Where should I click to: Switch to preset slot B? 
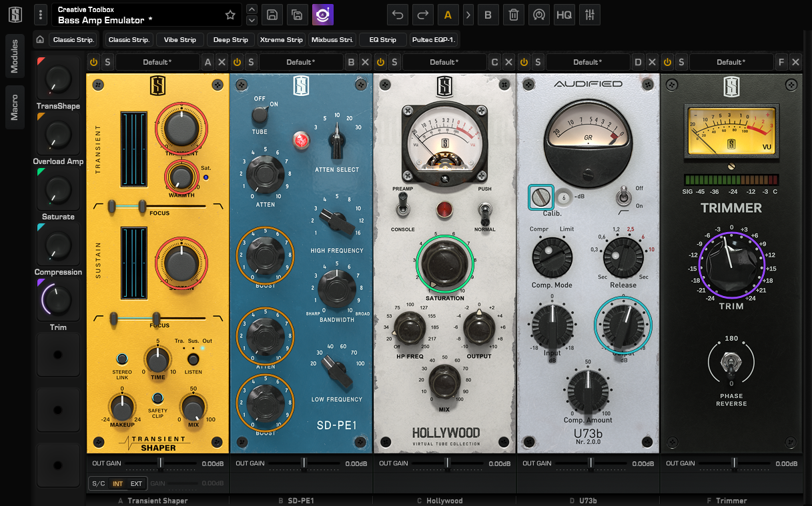pyautogui.click(x=488, y=14)
